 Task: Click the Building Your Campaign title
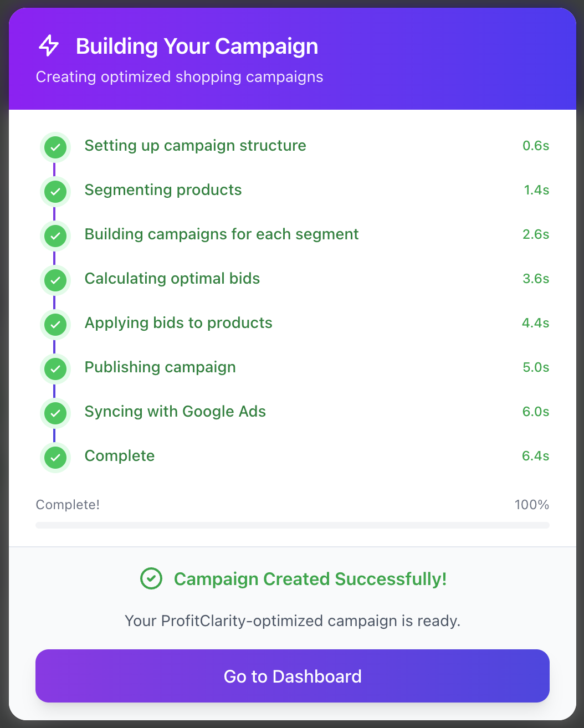(197, 46)
